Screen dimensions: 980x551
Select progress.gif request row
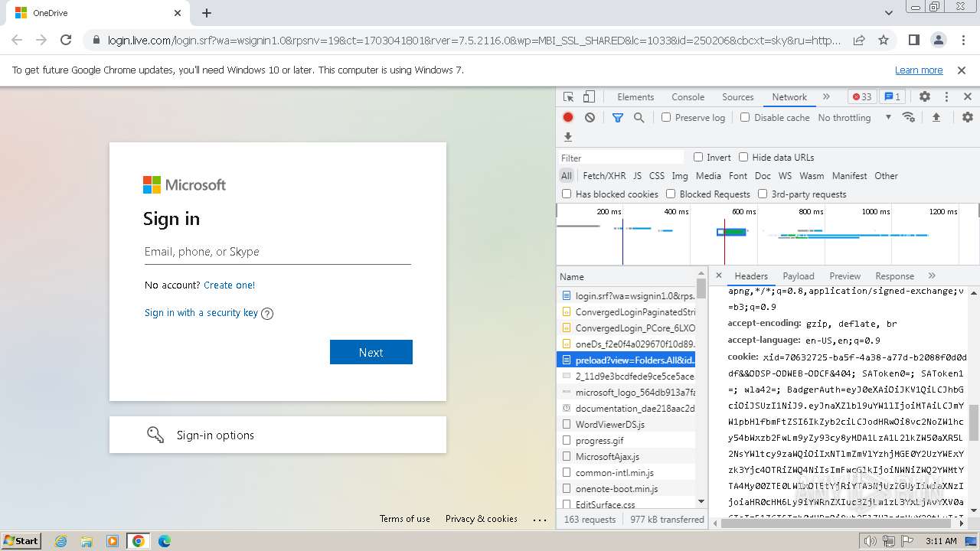[x=626, y=440]
